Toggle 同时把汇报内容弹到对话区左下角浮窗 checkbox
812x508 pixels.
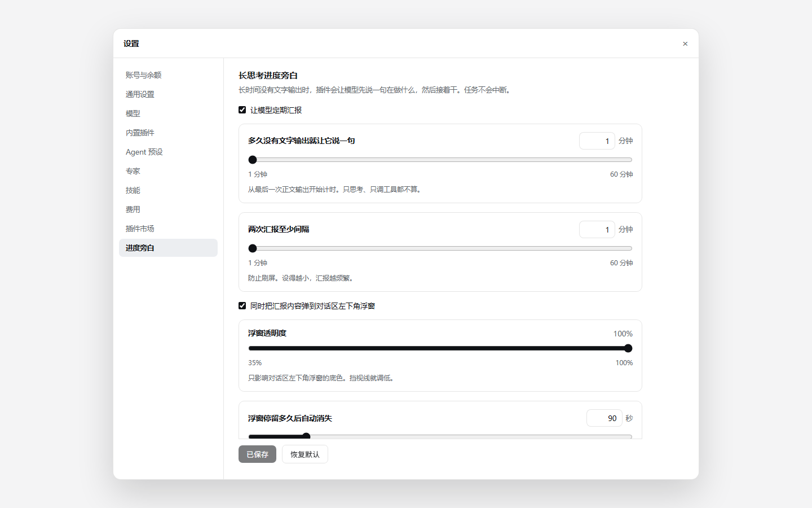(242, 306)
